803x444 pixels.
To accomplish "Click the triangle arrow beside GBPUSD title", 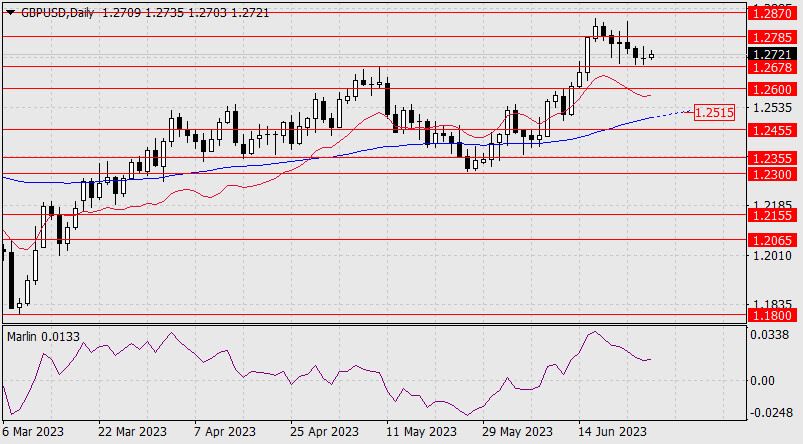I will [11, 11].
